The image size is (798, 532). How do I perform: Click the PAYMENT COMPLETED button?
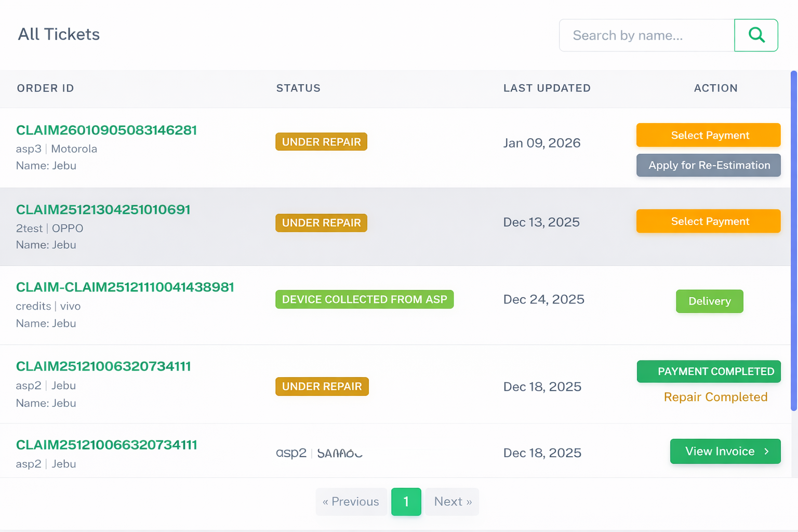click(709, 371)
